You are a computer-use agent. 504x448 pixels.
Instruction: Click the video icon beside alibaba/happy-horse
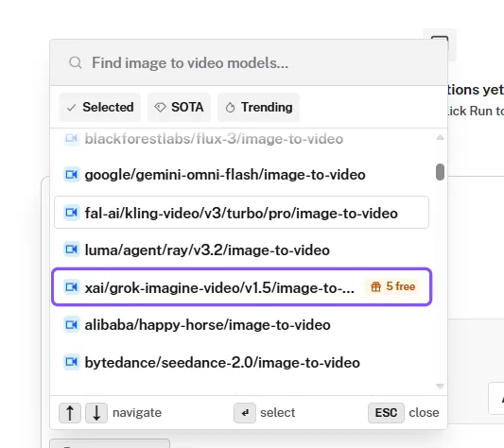click(71, 324)
